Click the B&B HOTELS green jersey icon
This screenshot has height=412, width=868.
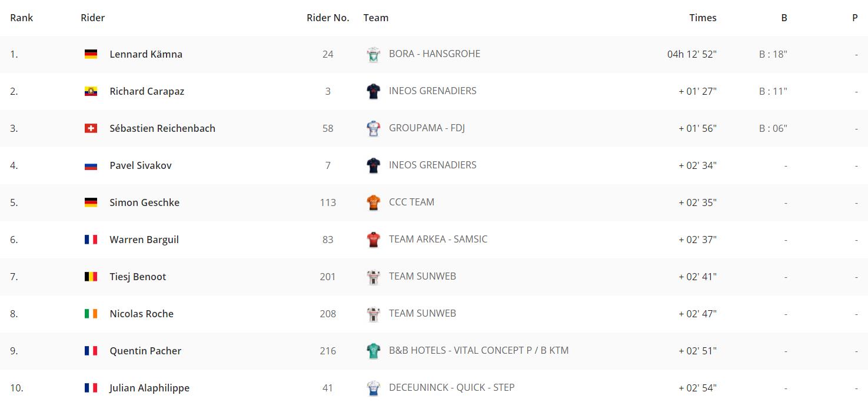coord(373,351)
